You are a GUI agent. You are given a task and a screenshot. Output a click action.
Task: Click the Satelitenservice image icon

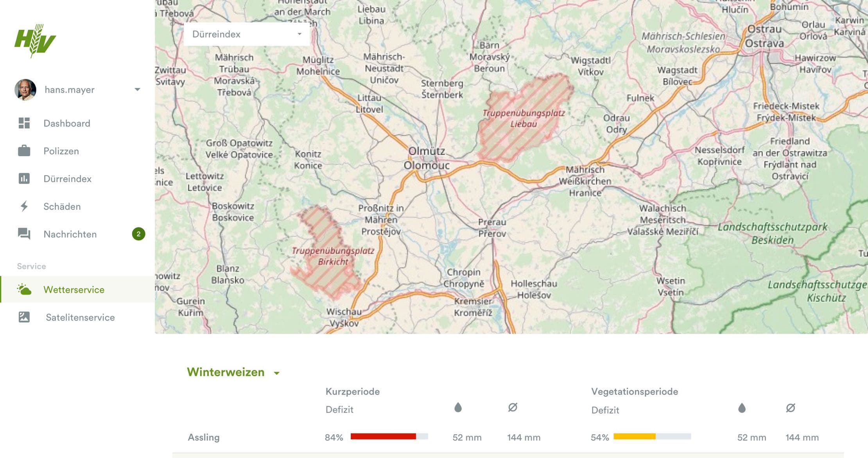[24, 317]
